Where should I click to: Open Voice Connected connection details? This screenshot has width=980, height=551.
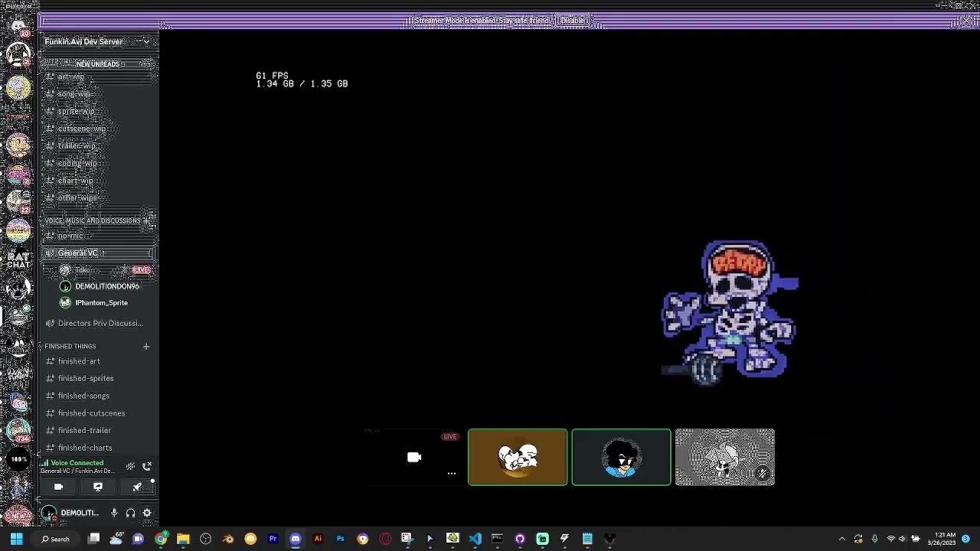pos(77,464)
